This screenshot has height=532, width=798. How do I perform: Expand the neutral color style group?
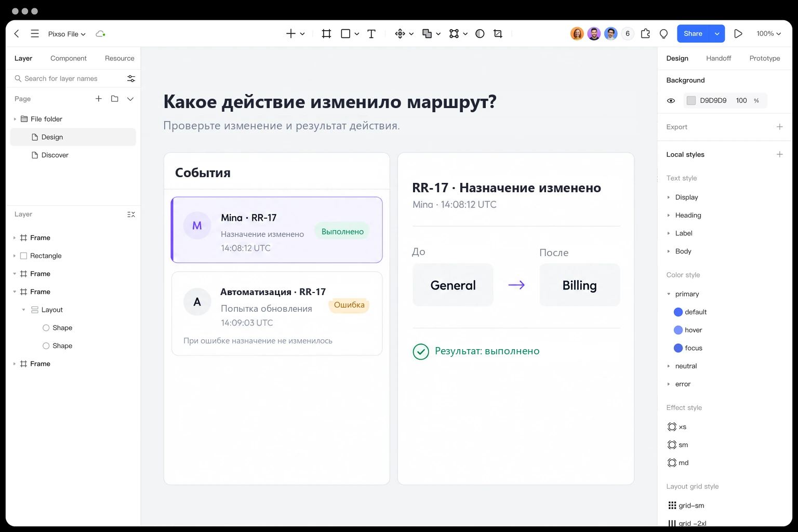(669, 366)
